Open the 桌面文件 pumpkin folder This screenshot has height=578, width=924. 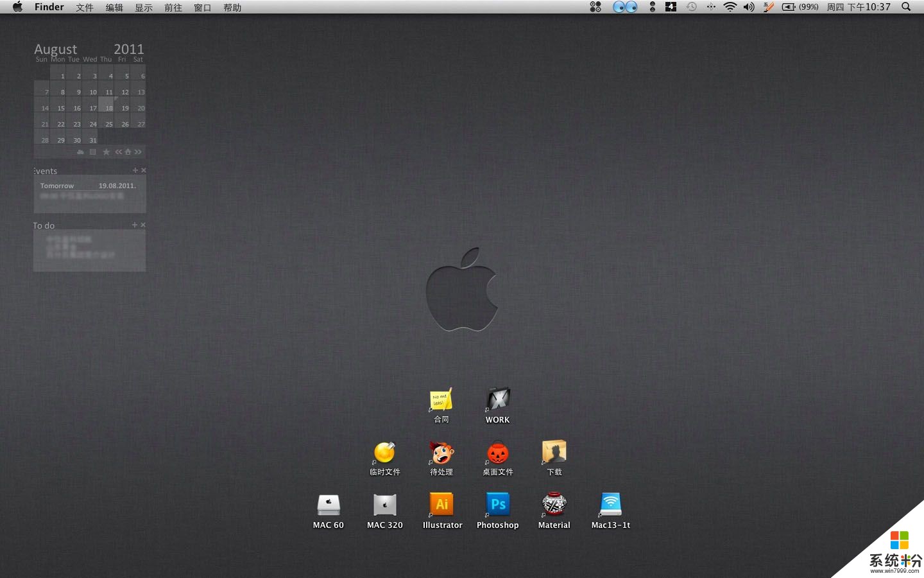[x=498, y=453]
